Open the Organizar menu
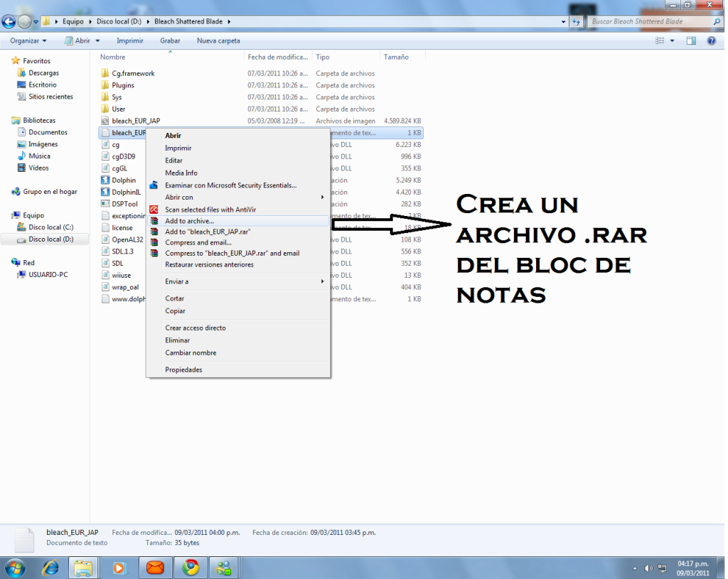The height and width of the screenshot is (579, 728). [x=28, y=40]
